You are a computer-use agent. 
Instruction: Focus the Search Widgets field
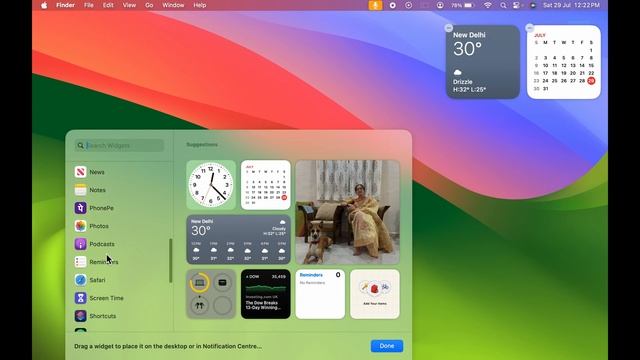tap(119, 145)
